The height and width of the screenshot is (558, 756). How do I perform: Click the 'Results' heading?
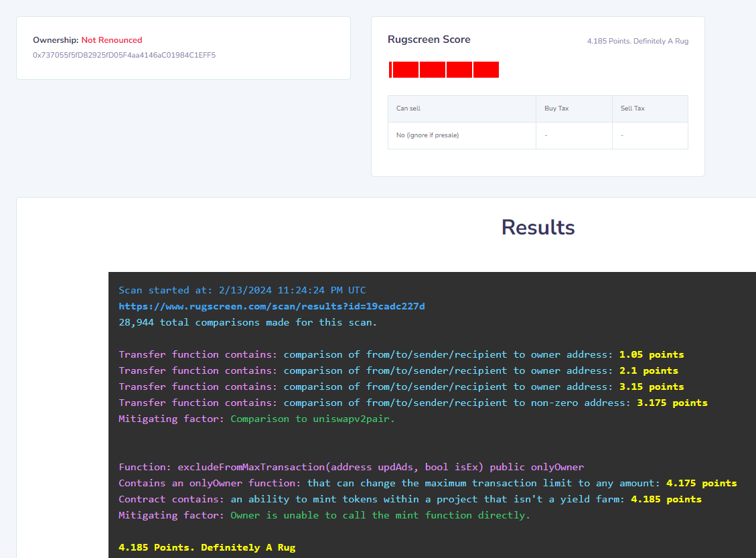click(538, 227)
